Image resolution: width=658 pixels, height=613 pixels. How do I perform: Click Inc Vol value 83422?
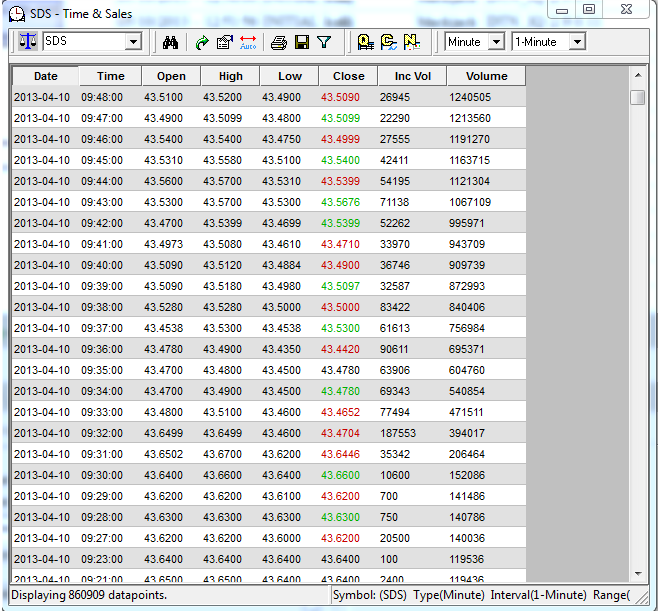(x=394, y=307)
